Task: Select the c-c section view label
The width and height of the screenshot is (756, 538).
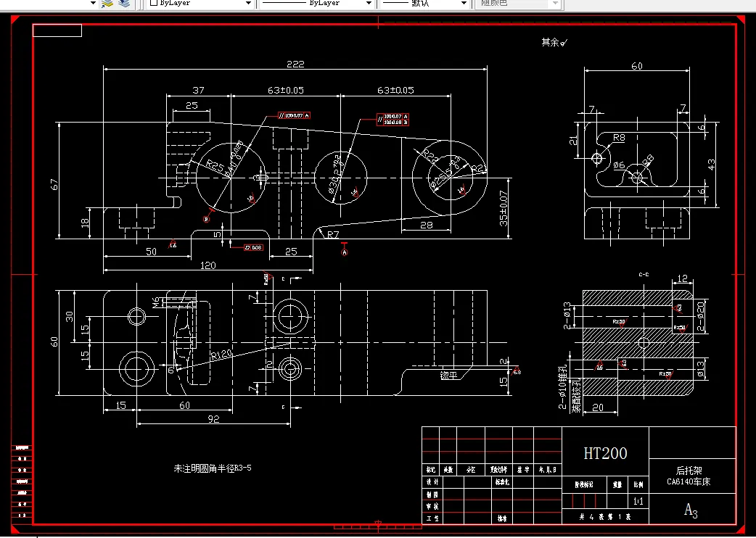Action: pyautogui.click(x=644, y=274)
